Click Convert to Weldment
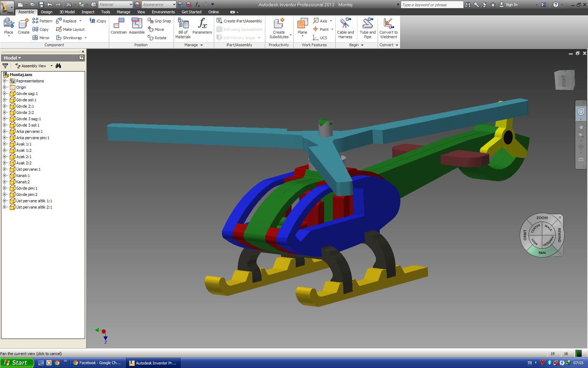Screen dimensions: 588x368 coord(388,28)
